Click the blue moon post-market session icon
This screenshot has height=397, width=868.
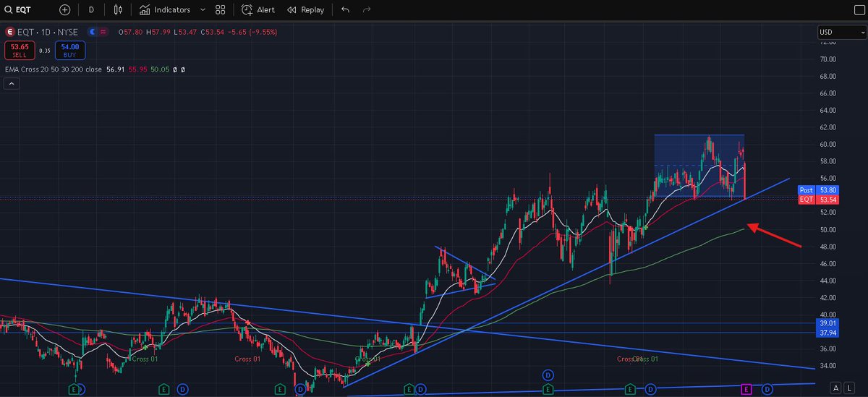(93, 33)
